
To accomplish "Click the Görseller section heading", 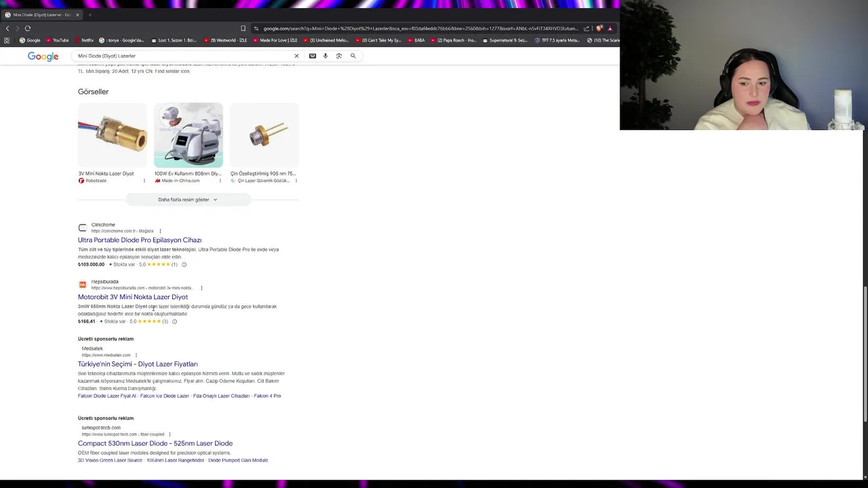I will [93, 91].
